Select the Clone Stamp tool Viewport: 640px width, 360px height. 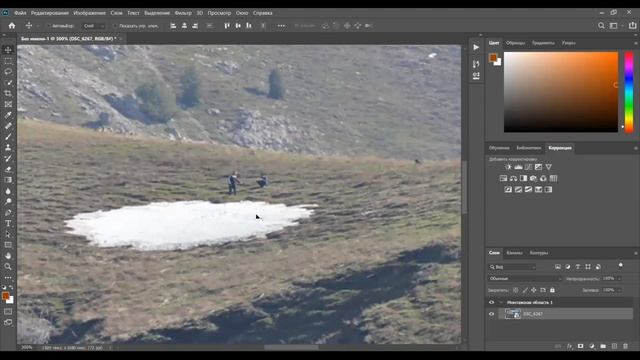pyautogui.click(x=8, y=148)
